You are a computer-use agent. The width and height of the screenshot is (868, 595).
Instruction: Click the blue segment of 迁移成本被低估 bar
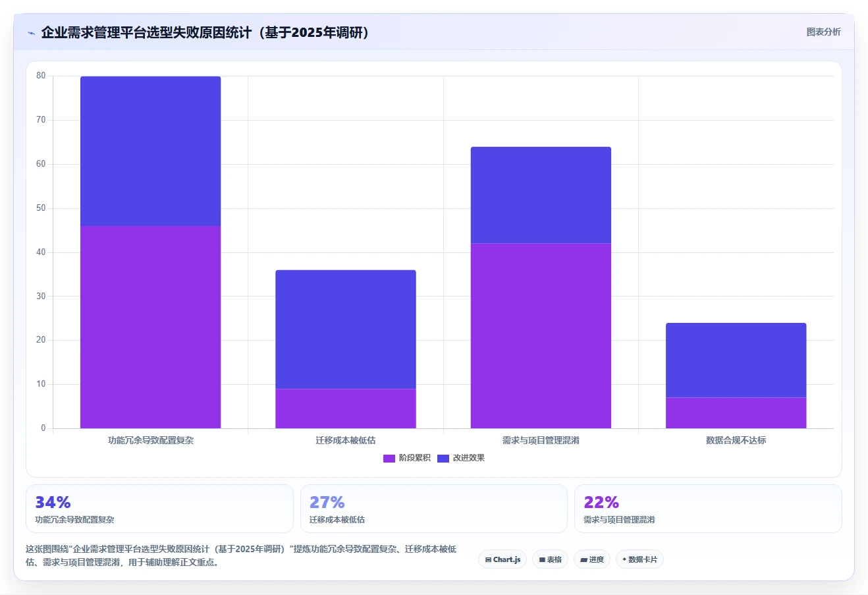(346, 329)
